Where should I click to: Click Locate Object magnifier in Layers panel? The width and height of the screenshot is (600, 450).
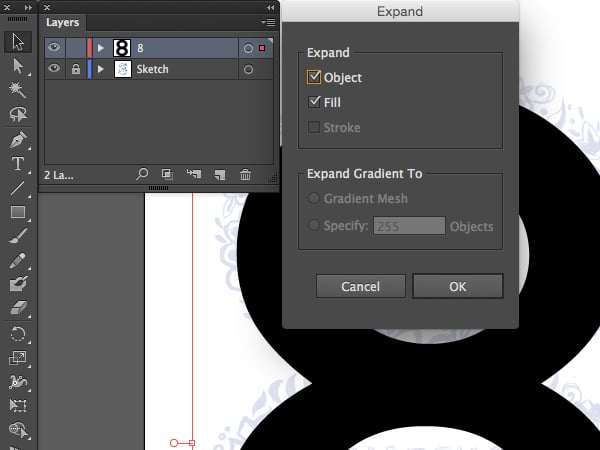142,174
